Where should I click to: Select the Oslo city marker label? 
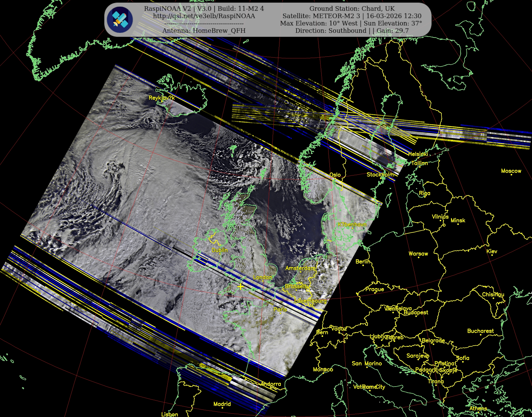[335, 175]
